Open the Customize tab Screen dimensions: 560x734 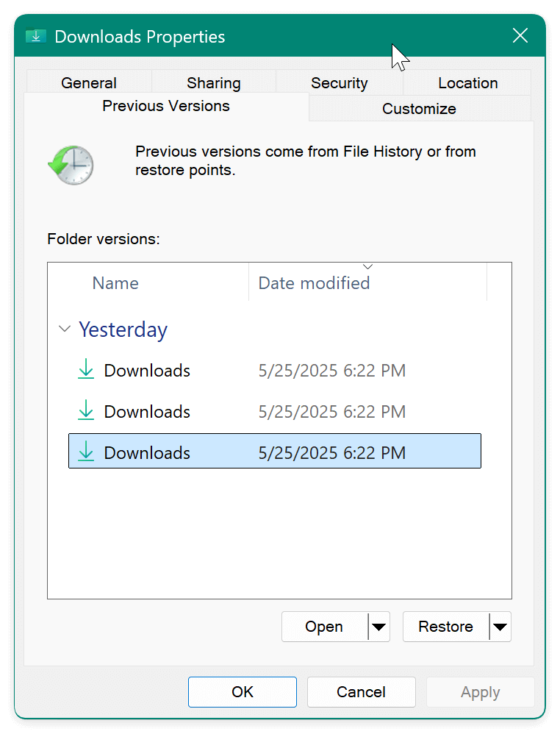point(419,108)
